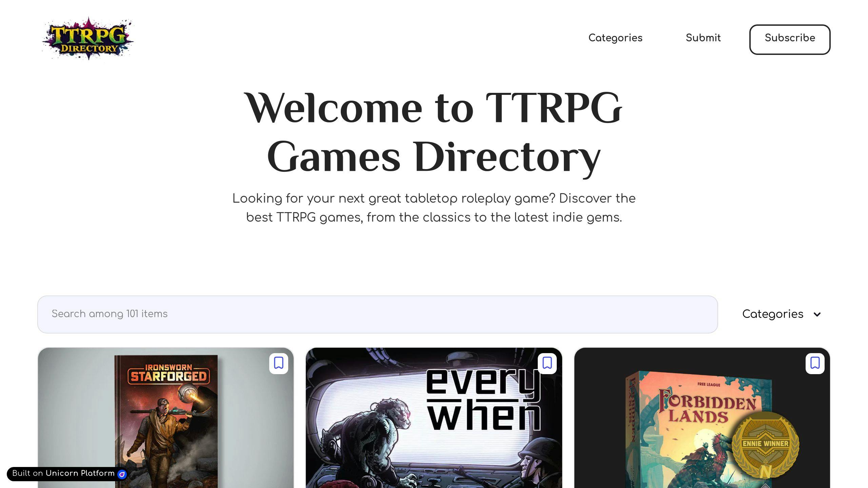Bookmark the Everywhen card

point(547,363)
